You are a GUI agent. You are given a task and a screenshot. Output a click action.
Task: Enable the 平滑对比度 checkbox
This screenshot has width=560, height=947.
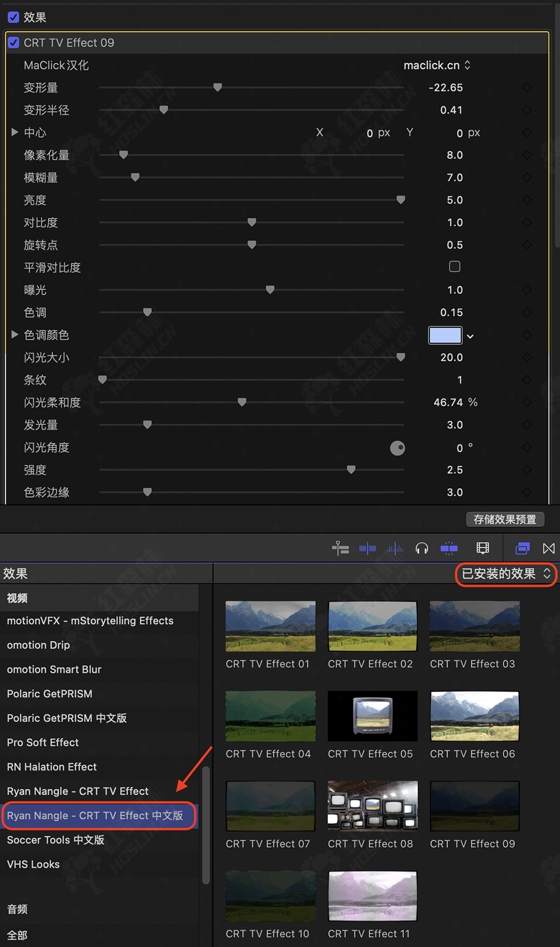point(455,267)
